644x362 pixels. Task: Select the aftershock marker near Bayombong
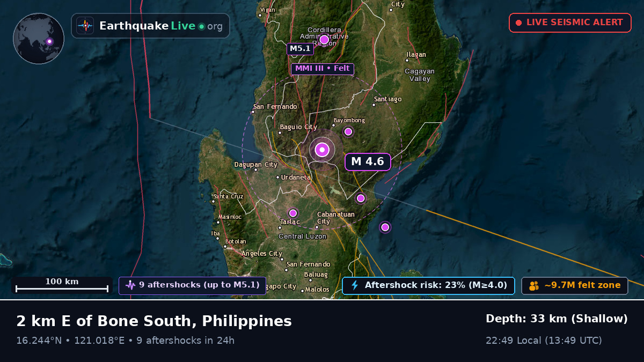(x=348, y=131)
